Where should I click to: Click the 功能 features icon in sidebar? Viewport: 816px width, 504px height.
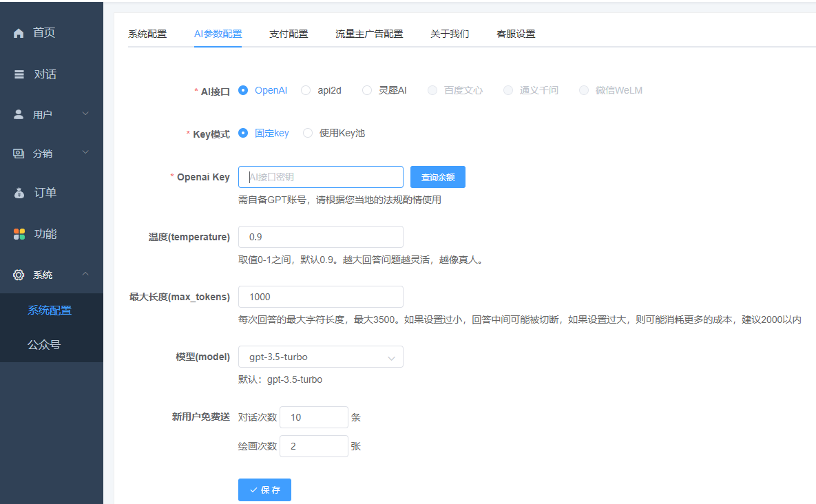19,233
